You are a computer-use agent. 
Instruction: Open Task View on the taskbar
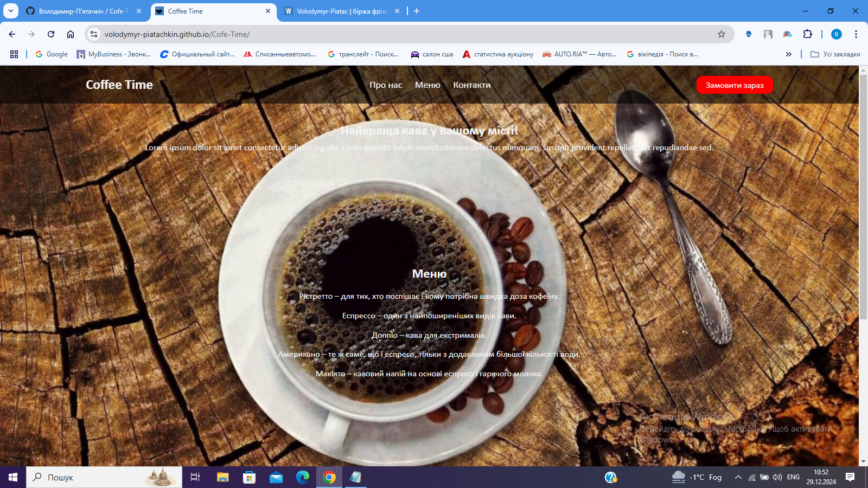195,477
